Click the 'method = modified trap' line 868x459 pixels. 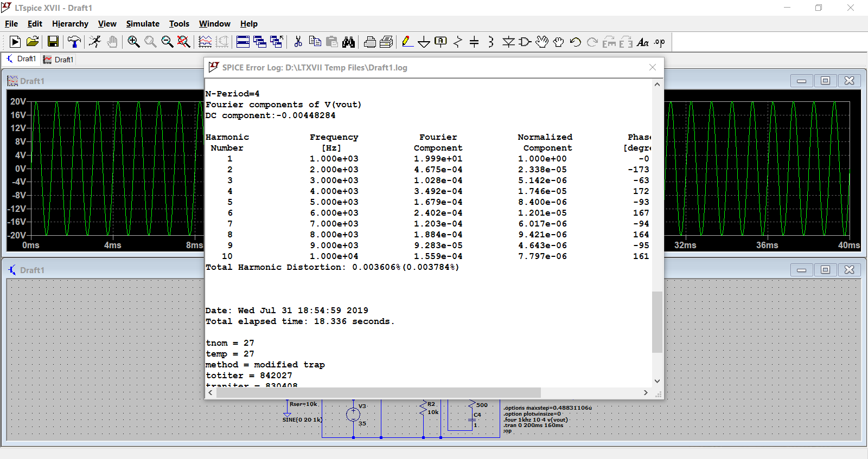[265, 365]
